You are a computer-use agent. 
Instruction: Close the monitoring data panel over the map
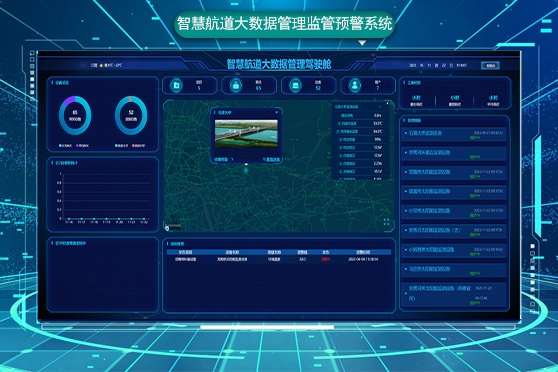pos(387,104)
